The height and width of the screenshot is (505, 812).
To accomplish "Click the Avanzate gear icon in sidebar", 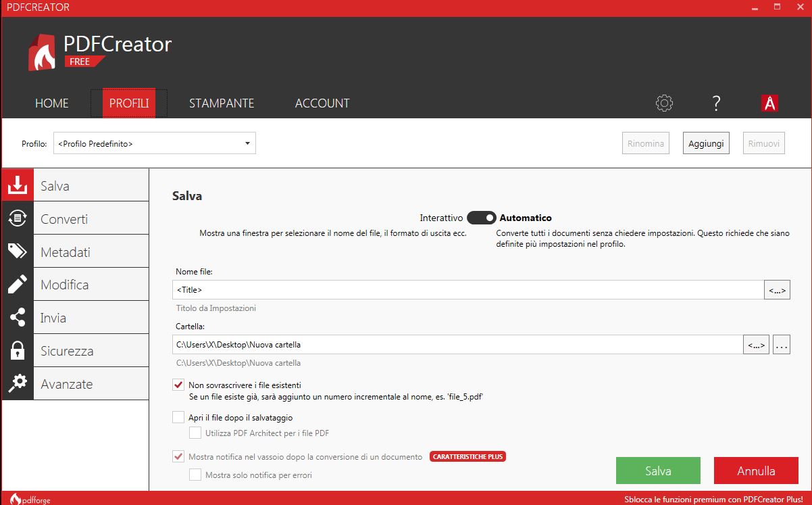I will pos(18,383).
